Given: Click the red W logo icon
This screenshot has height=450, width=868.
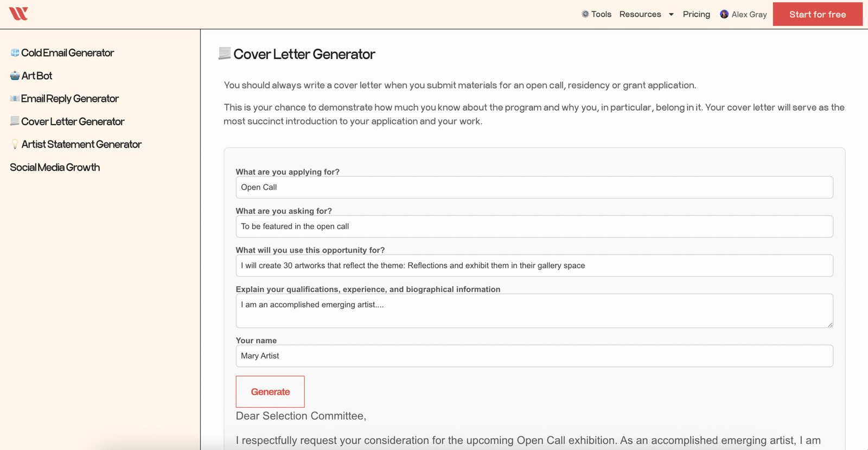Looking at the screenshot, I should click(x=18, y=14).
